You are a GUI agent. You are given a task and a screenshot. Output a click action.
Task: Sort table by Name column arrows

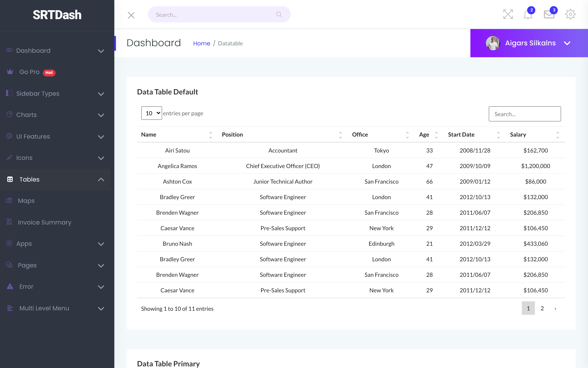211,135
